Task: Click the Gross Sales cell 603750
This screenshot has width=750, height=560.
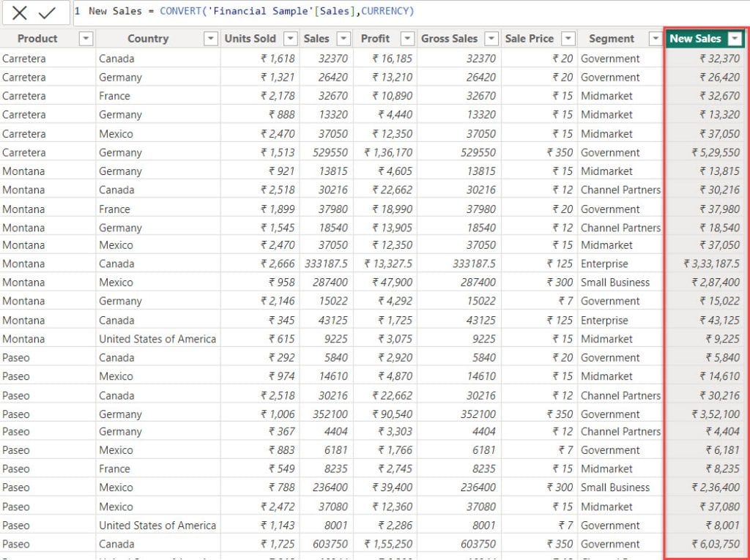Action: click(x=459, y=544)
